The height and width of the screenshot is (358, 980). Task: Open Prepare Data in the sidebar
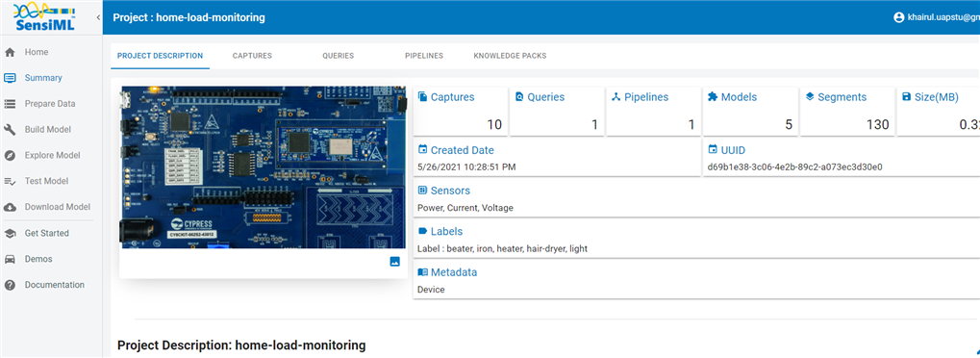tap(51, 104)
